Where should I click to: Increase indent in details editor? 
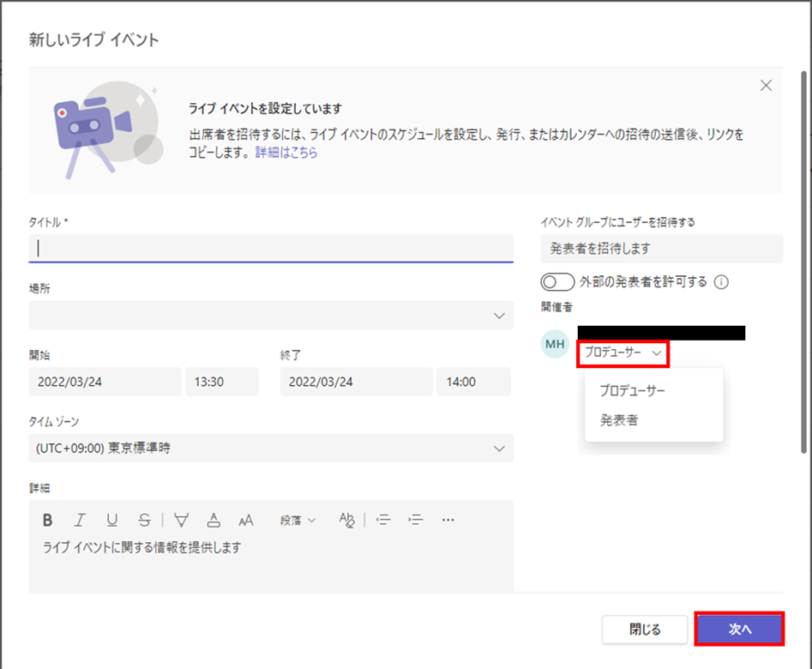click(416, 520)
